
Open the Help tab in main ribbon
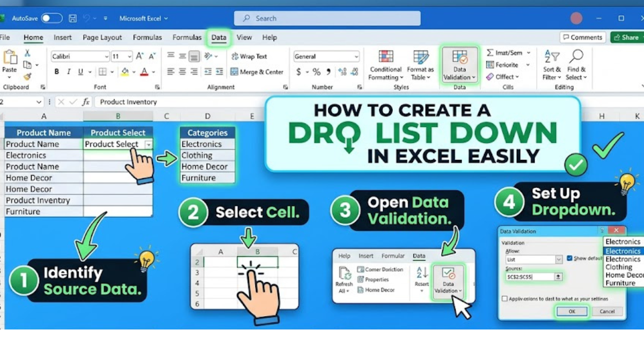click(269, 38)
